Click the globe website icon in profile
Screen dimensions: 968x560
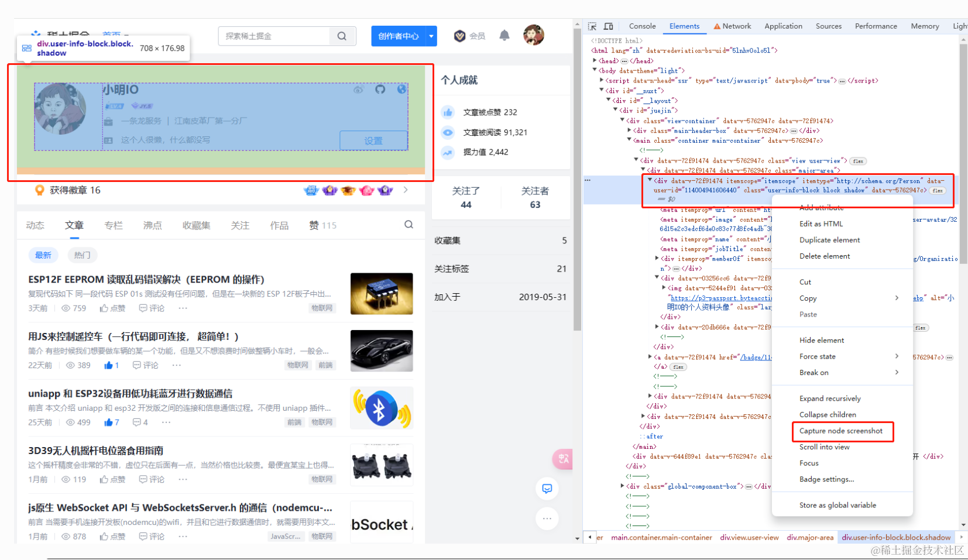point(401,90)
